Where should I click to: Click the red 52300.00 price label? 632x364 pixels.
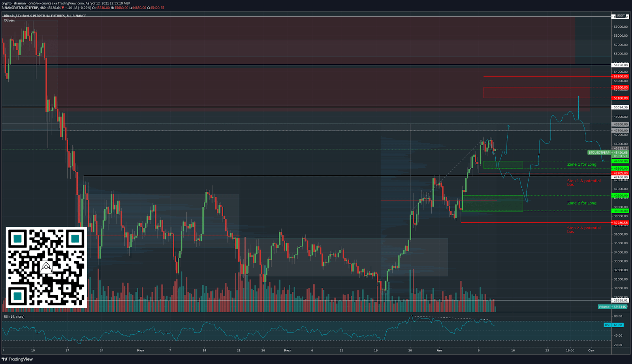tap(620, 87)
